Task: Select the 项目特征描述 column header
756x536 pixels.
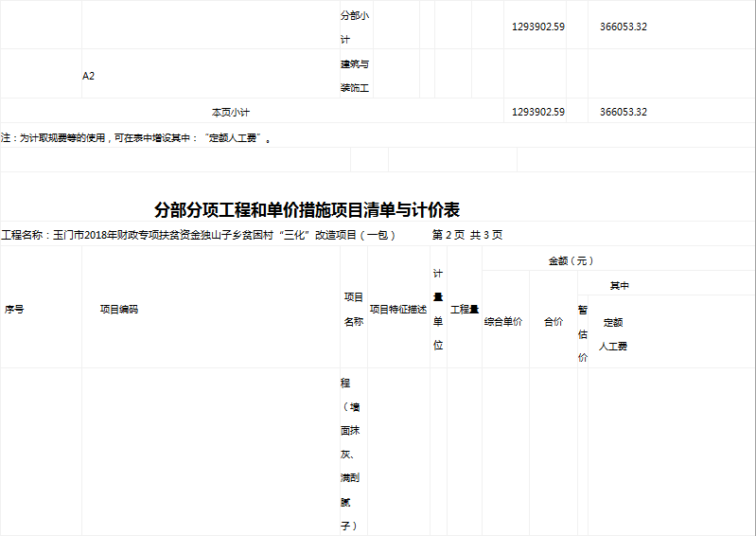Action: pyautogui.click(x=397, y=309)
